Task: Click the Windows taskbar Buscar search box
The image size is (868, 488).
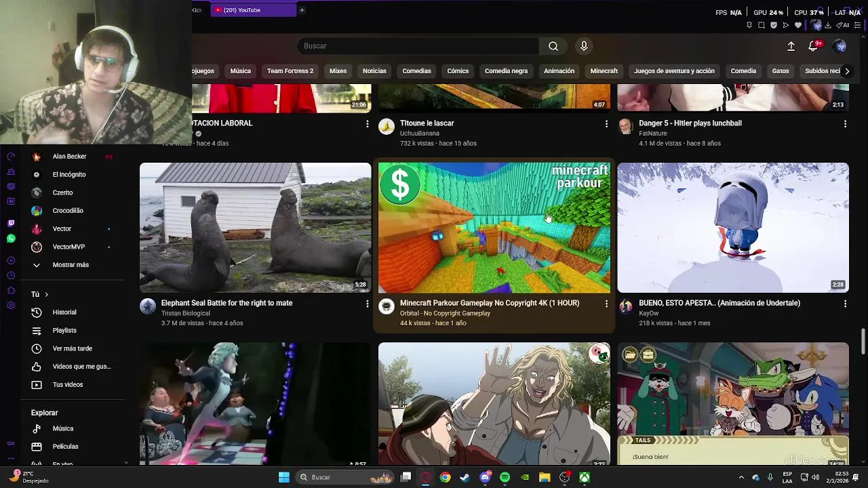Action: click(345, 477)
